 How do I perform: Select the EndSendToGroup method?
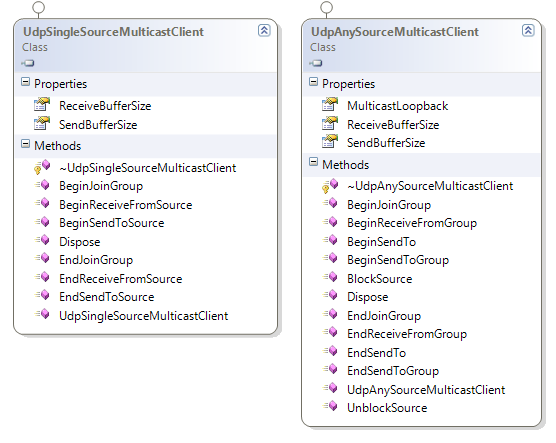coord(393,371)
